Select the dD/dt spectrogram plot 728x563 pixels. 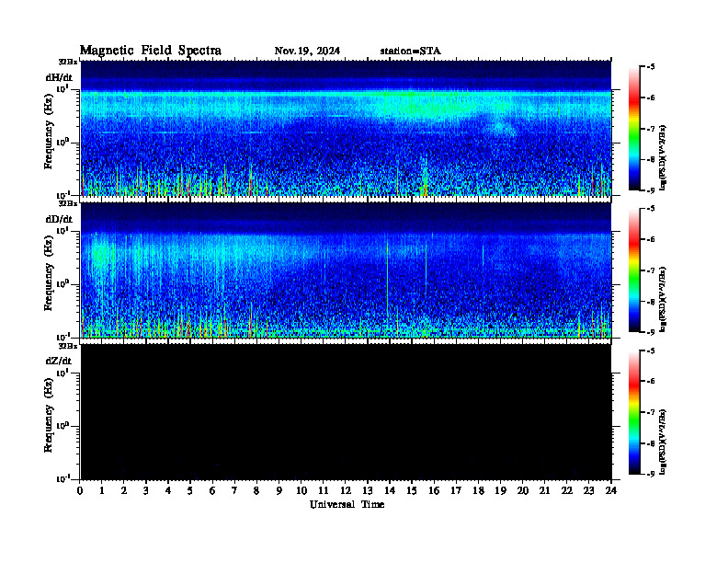(346, 270)
